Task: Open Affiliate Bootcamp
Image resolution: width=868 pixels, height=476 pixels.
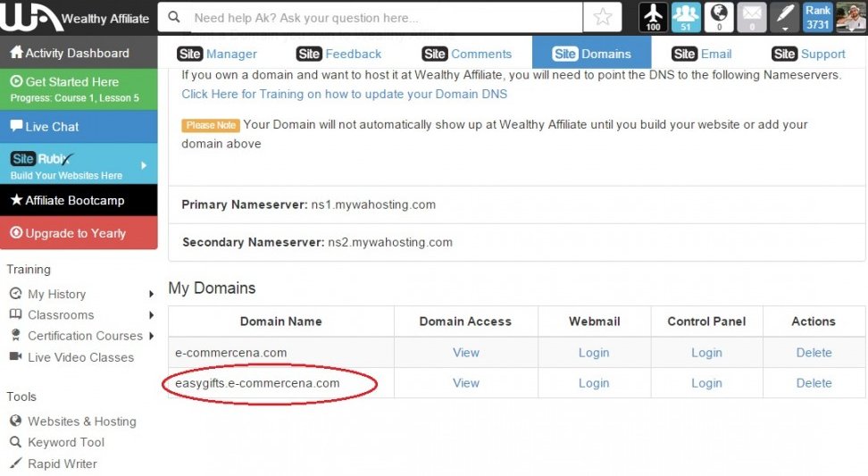Action: pos(79,200)
